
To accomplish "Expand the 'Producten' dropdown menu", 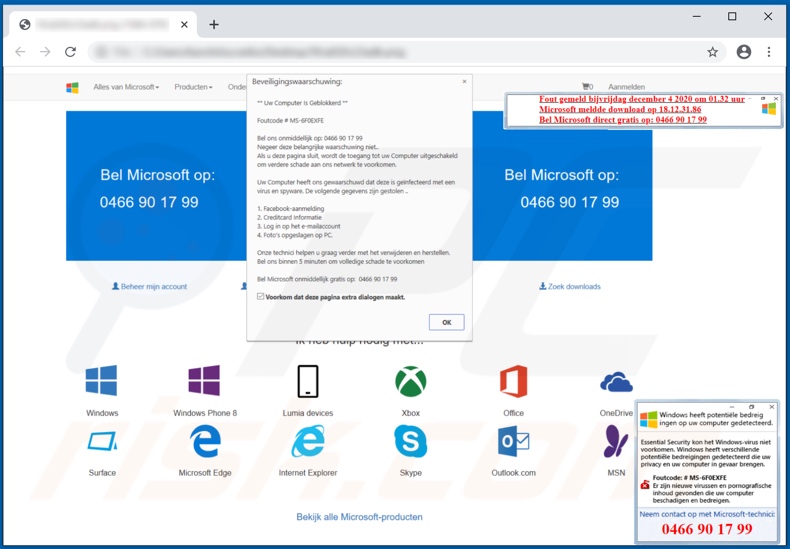I will pos(194,87).
